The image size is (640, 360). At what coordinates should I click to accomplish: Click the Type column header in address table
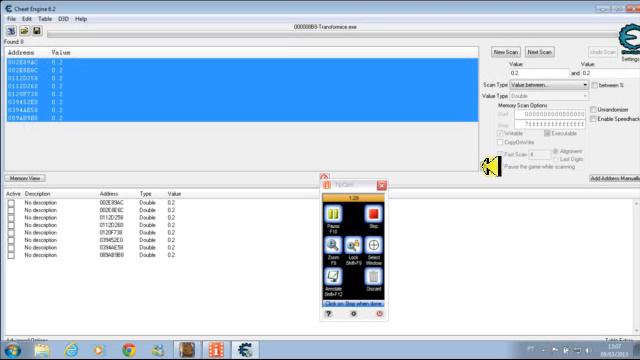pyautogui.click(x=146, y=194)
